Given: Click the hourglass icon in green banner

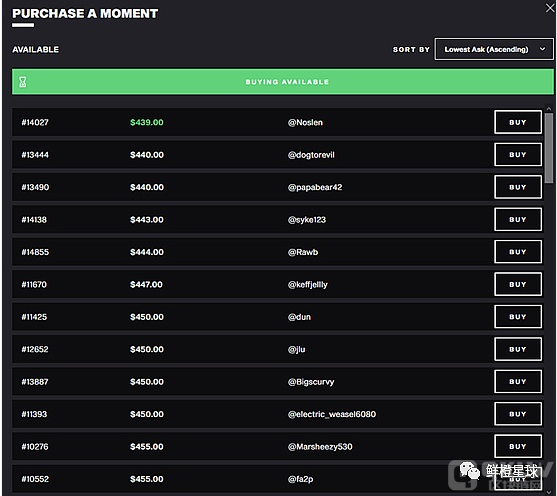Looking at the screenshot, I should 23,82.
